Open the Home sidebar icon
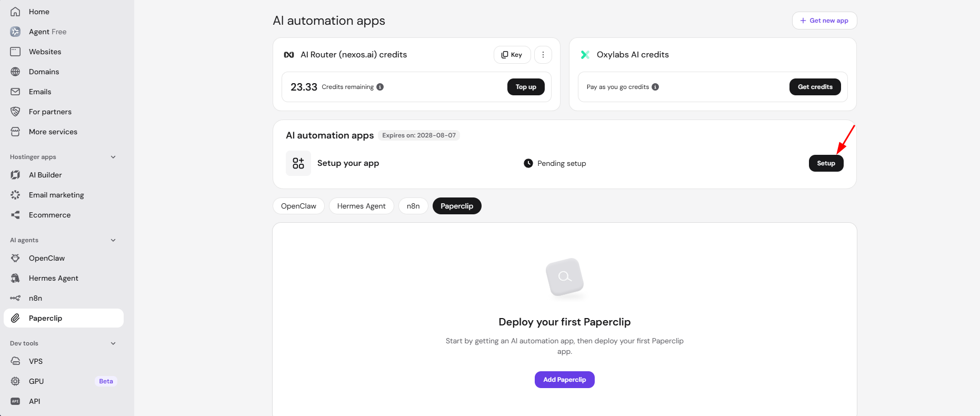The image size is (980, 416). 15,12
